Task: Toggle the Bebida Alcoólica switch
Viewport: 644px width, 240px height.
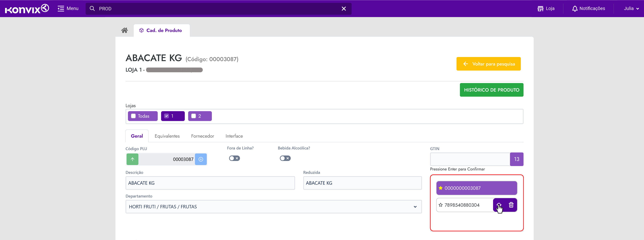Action: coord(285,158)
